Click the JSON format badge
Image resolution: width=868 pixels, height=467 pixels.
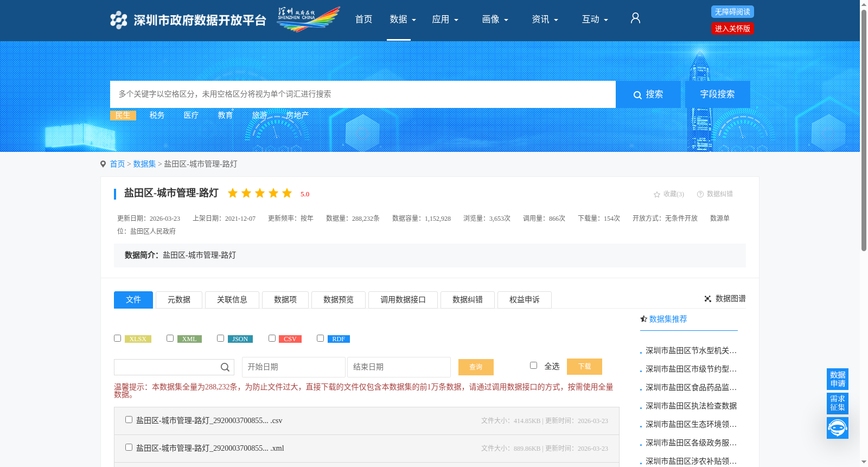click(x=240, y=339)
